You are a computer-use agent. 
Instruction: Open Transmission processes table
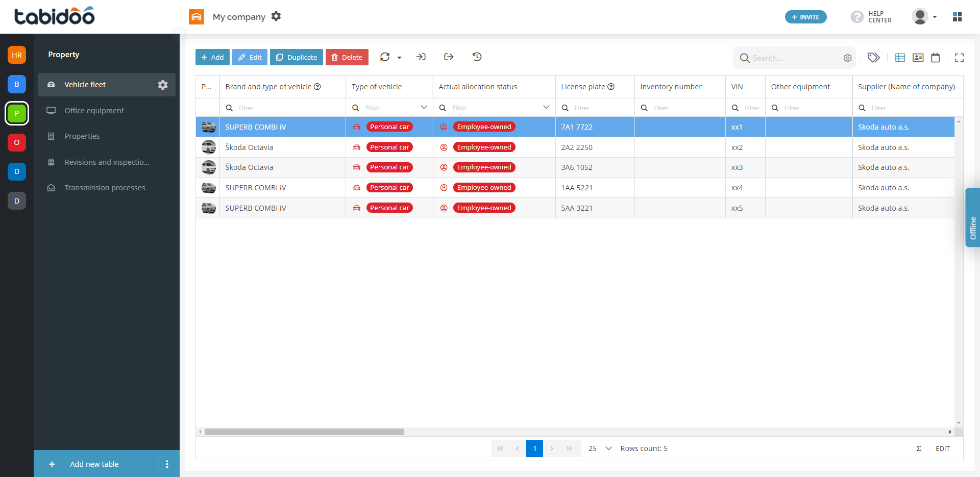point(107,188)
